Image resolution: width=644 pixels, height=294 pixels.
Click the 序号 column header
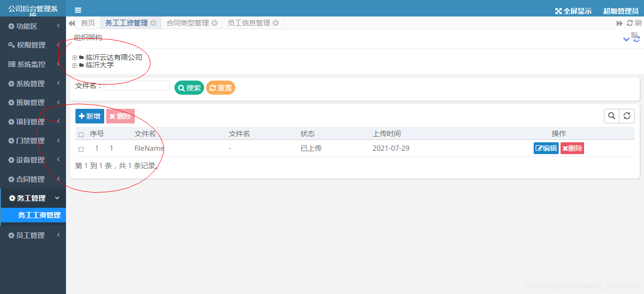97,134
